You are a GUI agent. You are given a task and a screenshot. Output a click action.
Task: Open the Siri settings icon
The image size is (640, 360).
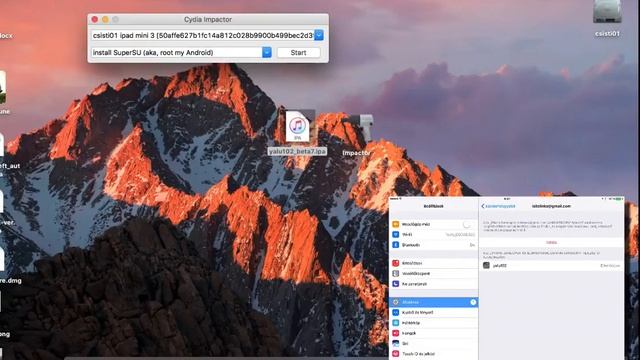point(396,343)
